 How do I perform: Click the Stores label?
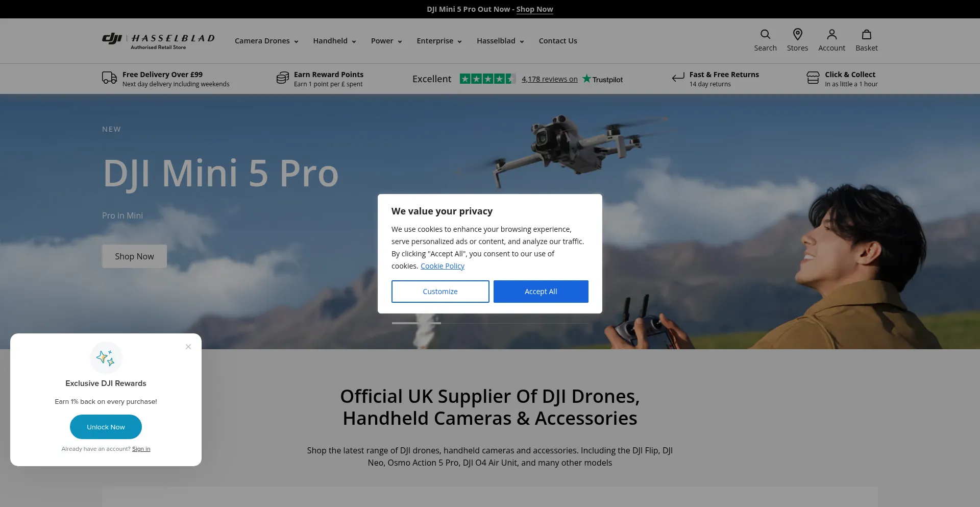click(x=797, y=48)
